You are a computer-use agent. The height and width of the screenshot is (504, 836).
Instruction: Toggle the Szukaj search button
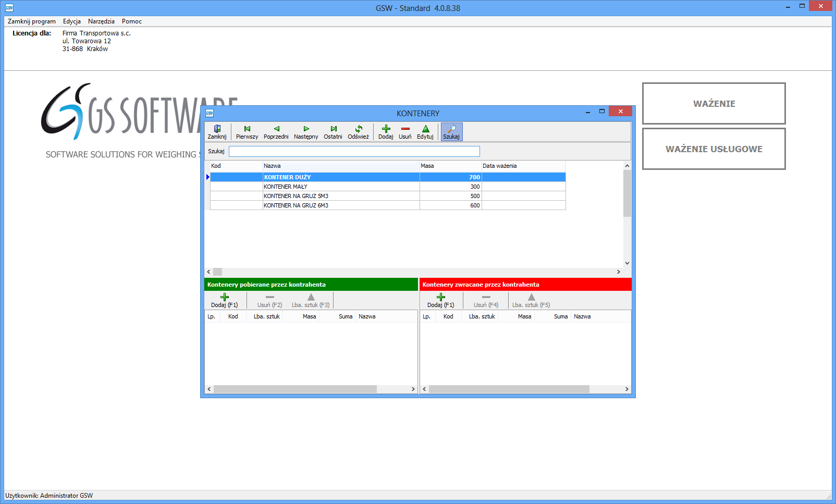point(451,132)
